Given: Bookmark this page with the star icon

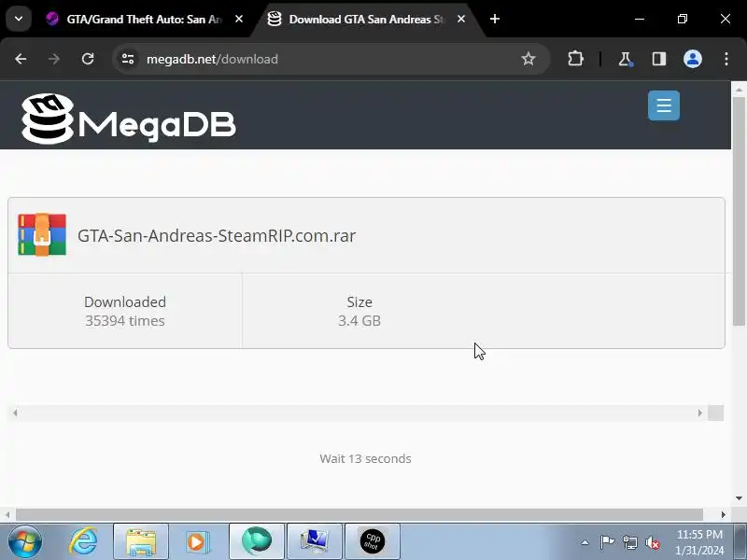Looking at the screenshot, I should 528,59.
